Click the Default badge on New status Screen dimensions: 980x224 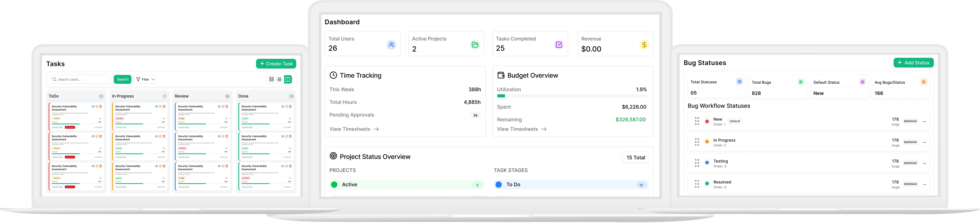tap(735, 121)
